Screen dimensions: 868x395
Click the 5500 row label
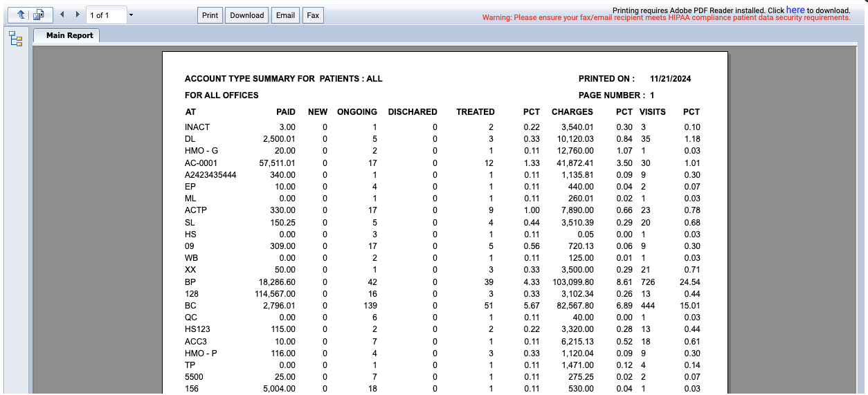pyautogui.click(x=194, y=377)
